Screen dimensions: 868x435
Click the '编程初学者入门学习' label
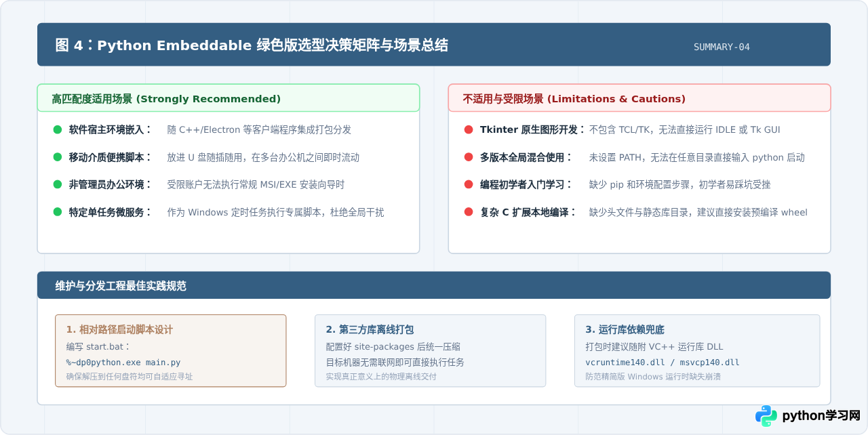pyautogui.click(x=522, y=184)
